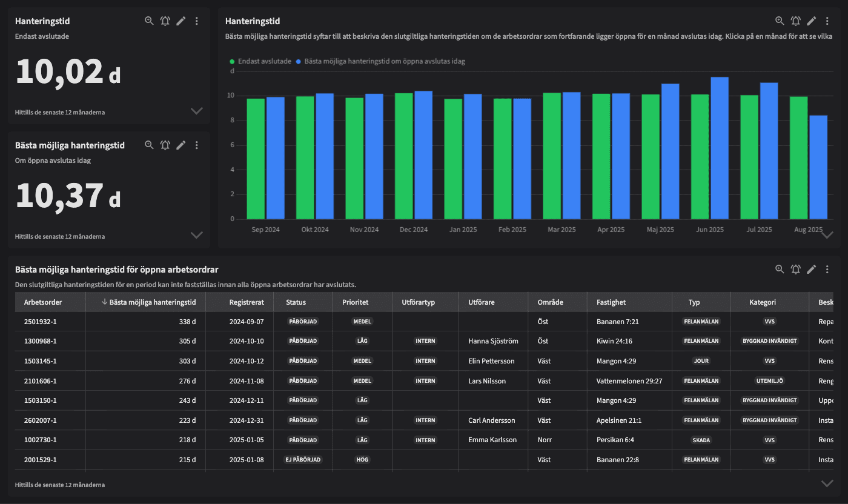Open alert bell on Hanteringstid bar chart
This screenshot has width=848, height=504.
tap(796, 21)
